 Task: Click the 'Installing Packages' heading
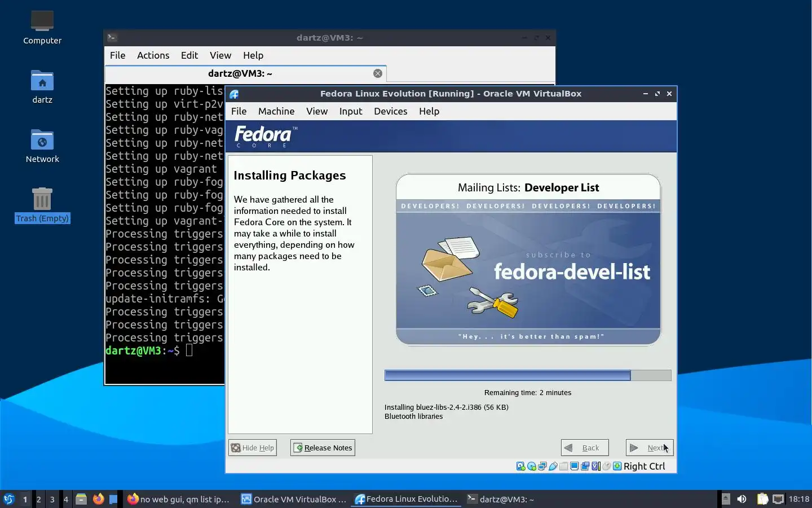tap(290, 176)
